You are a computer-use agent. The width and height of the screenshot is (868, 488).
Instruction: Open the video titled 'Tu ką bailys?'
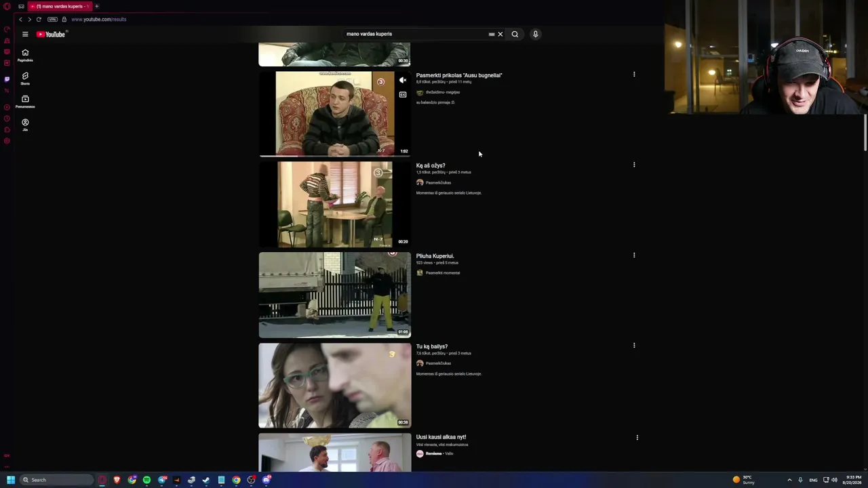(432, 346)
